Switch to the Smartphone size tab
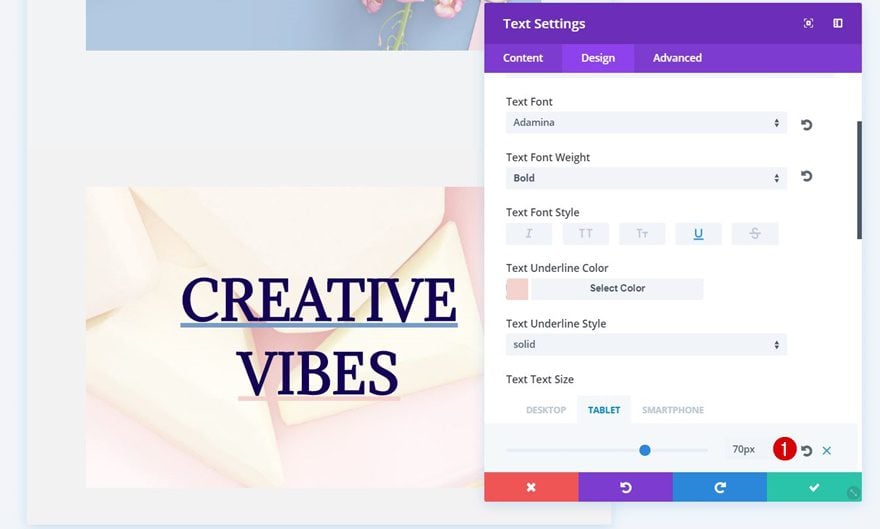 673,410
